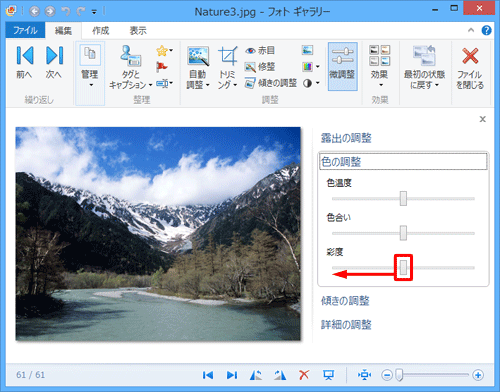Click the Photo Gallery app icon

tap(11, 11)
